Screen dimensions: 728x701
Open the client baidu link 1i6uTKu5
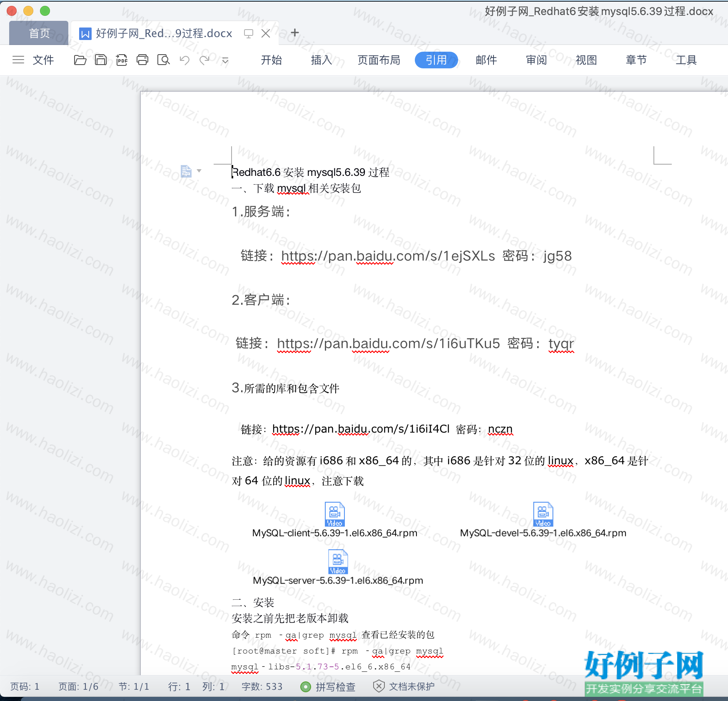(388, 343)
